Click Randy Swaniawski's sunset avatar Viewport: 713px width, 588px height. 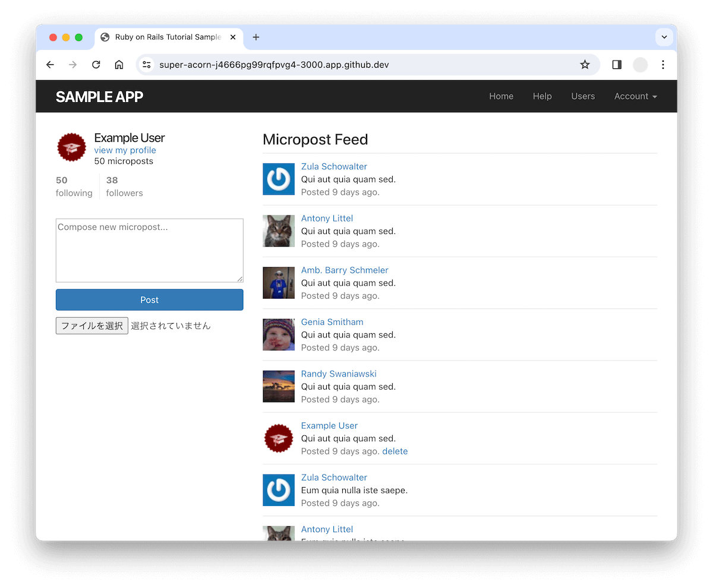coord(279,386)
